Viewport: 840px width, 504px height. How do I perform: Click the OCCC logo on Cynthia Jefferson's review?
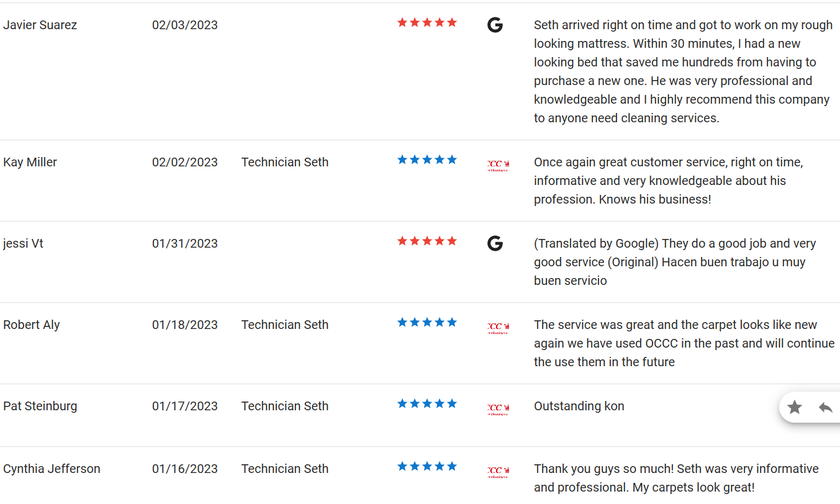tap(498, 472)
